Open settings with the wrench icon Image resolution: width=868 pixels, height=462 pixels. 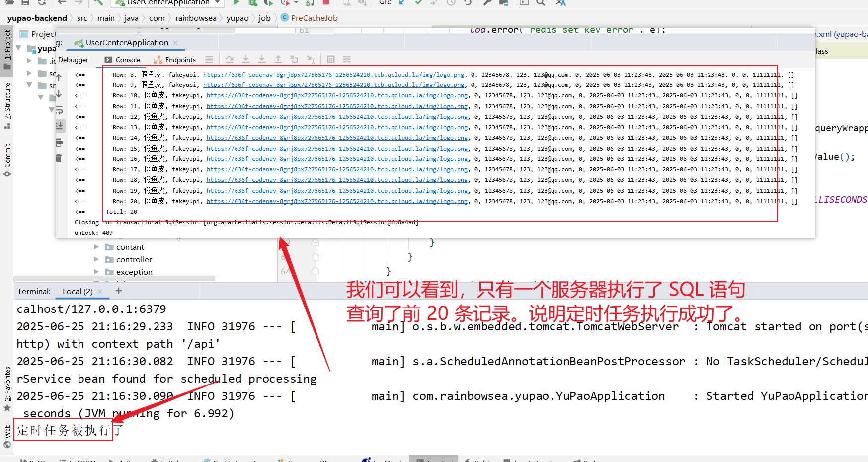pos(487,2)
